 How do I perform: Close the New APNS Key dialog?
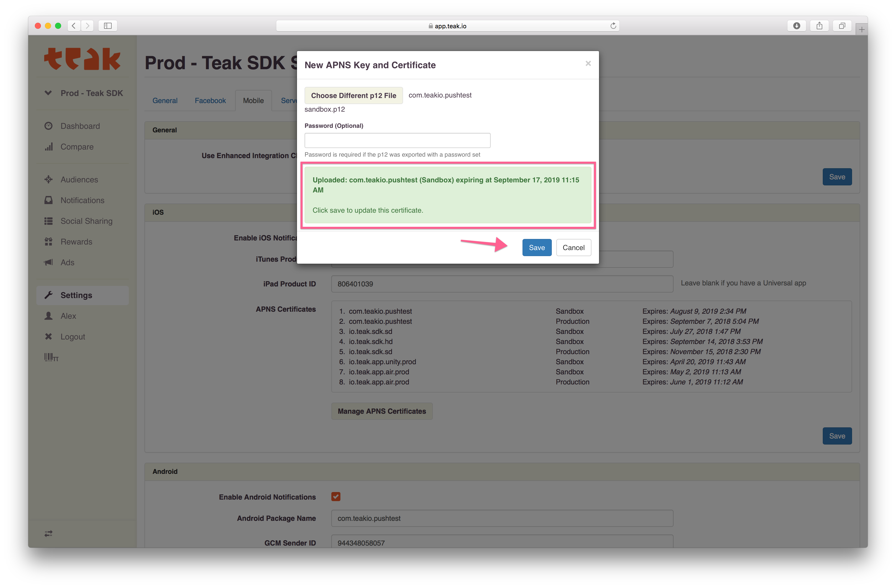point(588,64)
